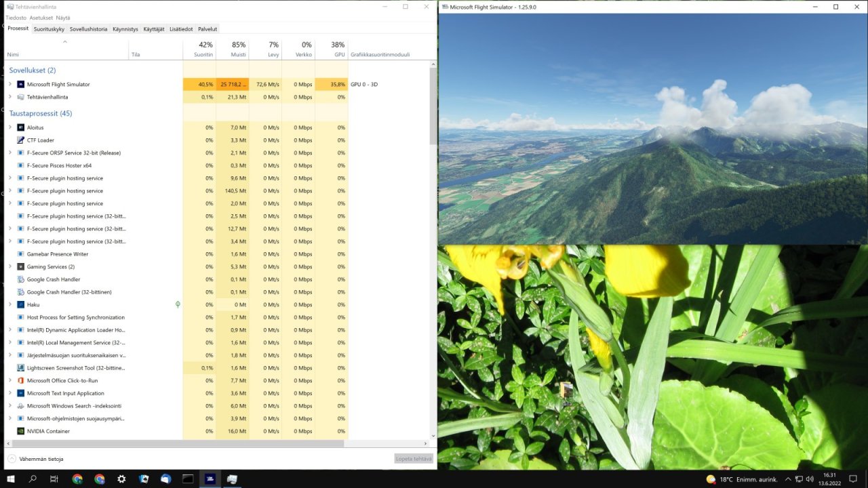The image size is (868, 488).
Task: Switch to the Palvelut tab
Action: tap(208, 29)
